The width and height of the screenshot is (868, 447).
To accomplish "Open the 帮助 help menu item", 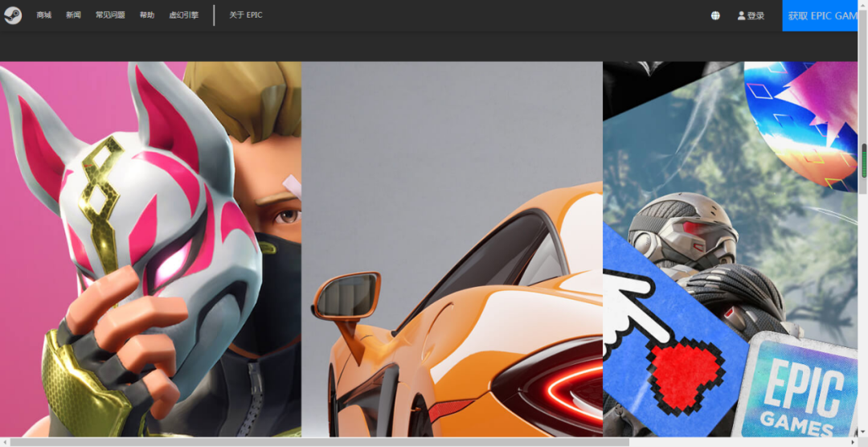I will coord(147,15).
